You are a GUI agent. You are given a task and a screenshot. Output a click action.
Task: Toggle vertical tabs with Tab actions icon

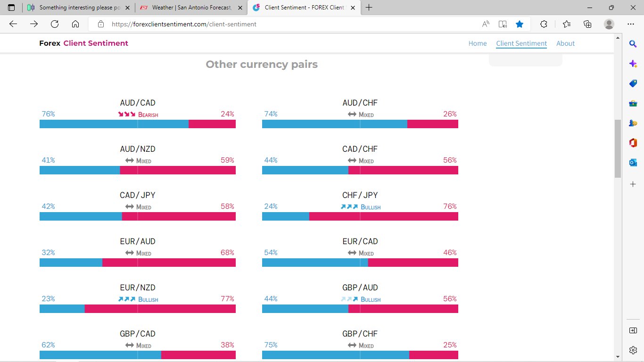coord(12,8)
